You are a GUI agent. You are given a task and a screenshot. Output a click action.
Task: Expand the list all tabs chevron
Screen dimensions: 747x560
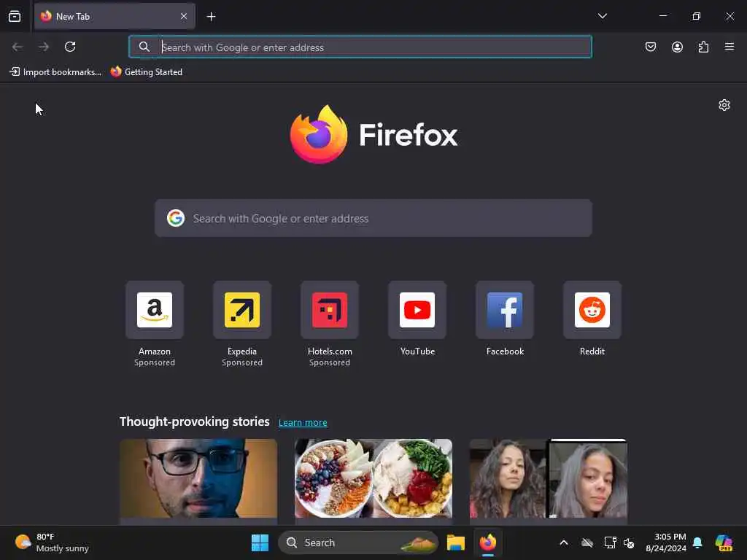(x=602, y=16)
